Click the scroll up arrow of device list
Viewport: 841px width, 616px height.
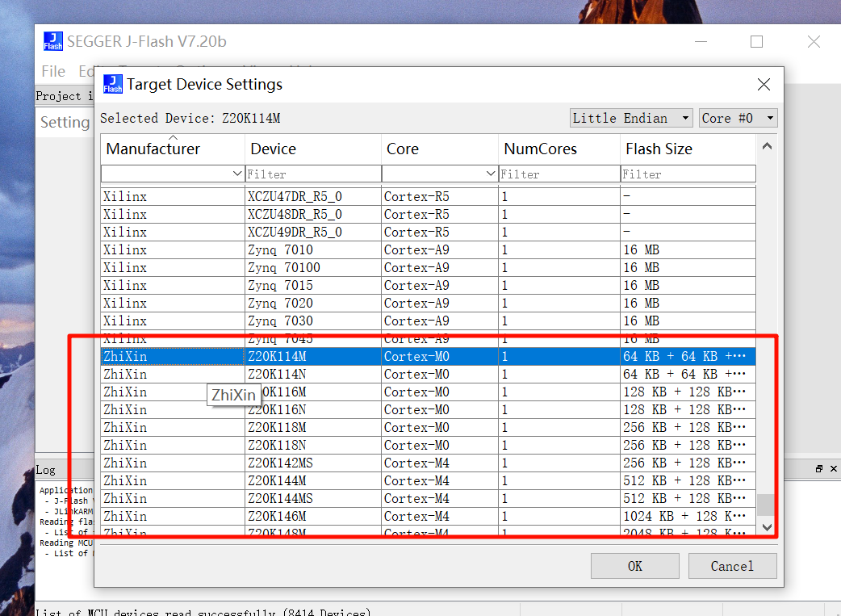point(767,146)
